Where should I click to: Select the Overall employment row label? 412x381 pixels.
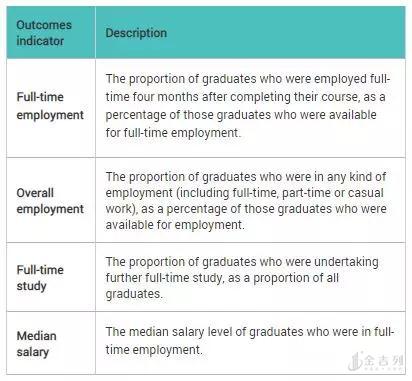[50, 201]
